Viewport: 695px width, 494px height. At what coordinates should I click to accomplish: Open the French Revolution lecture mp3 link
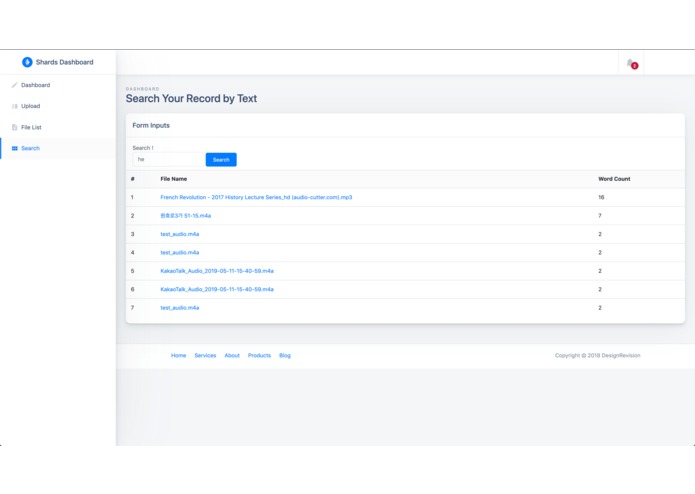pyautogui.click(x=256, y=197)
